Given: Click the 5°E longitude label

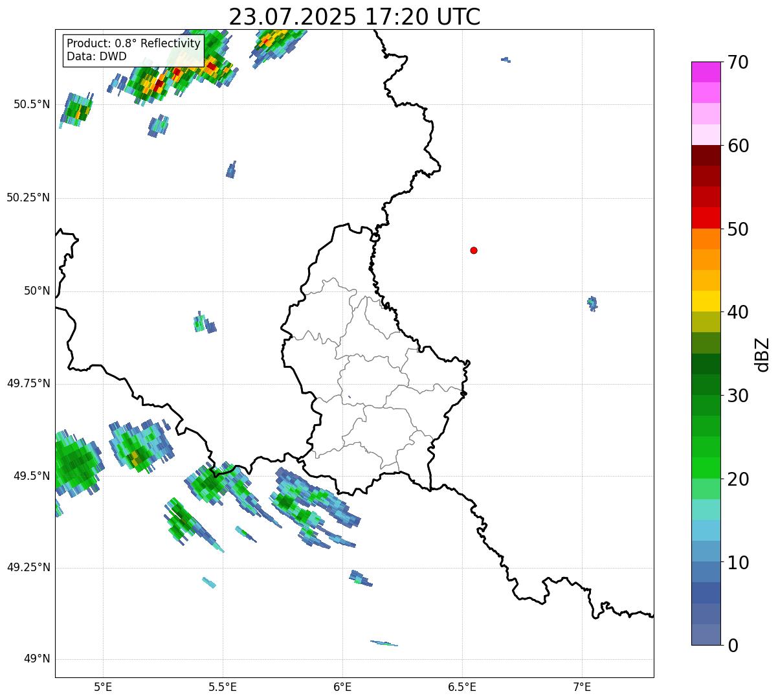Looking at the screenshot, I should [103, 686].
